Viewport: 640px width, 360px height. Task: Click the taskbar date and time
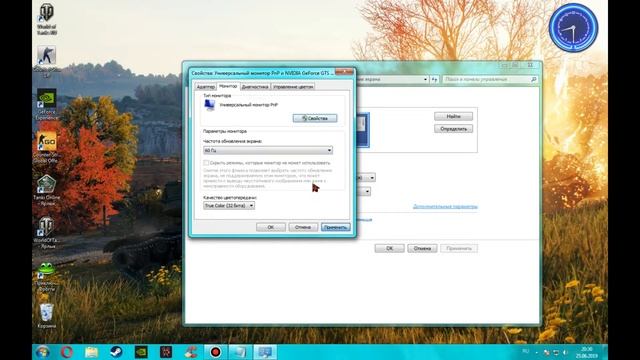[587, 352]
